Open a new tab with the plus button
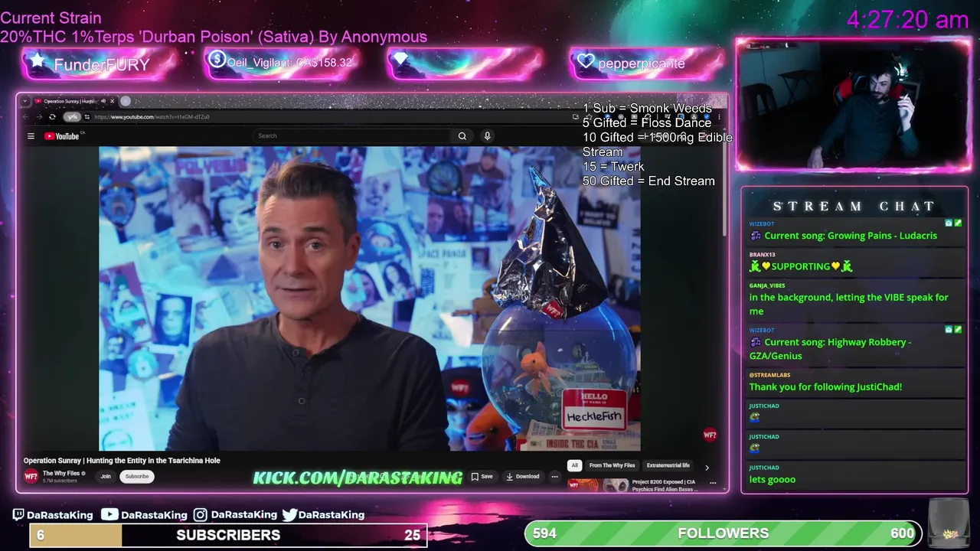The width and height of the screenshot is (980, 551). pyautogui.click(x=126, y=101)
